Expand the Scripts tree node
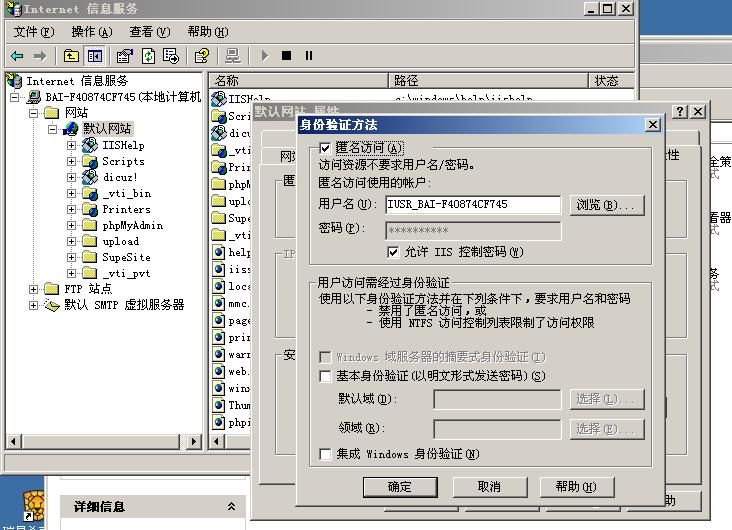 coord(71,162)
